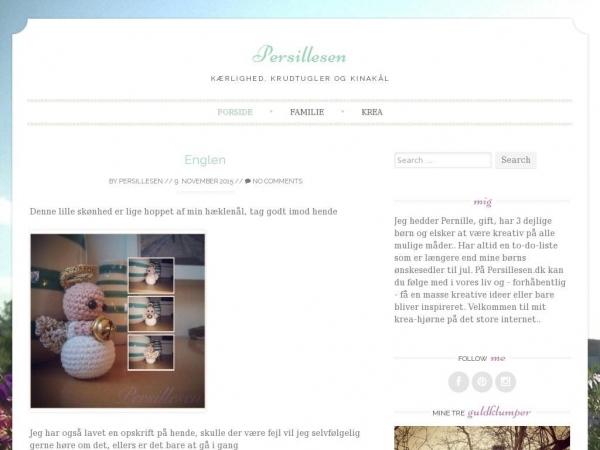600x450 pixels.
Task: Focus the Search text field
Action: (443, 160)
